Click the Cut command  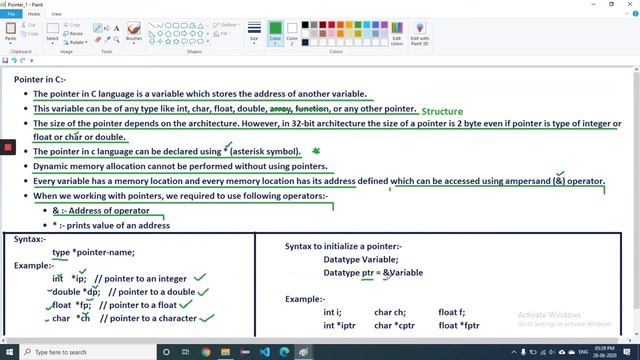[29, 25]
